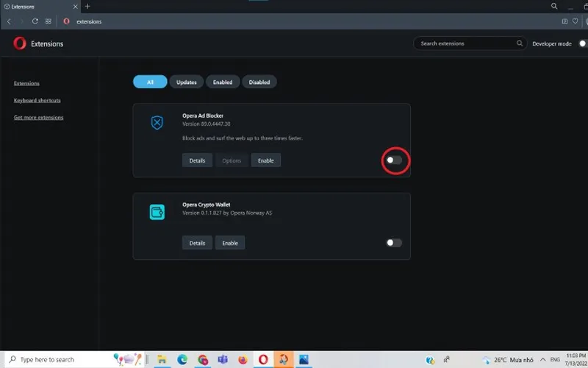Show hidden system tray icons
Screen dimensions: 588x368
pyautogui.click(x=542, y=360)
